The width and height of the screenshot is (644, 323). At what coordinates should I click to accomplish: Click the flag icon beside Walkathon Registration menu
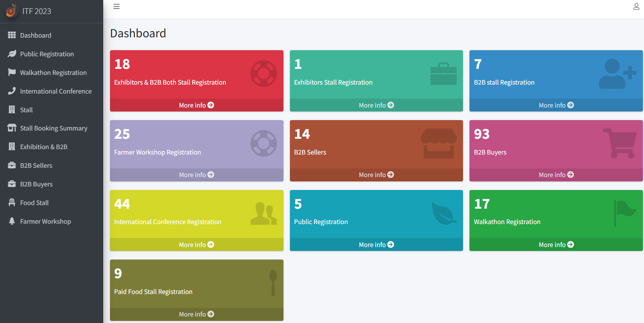(12, 72)
